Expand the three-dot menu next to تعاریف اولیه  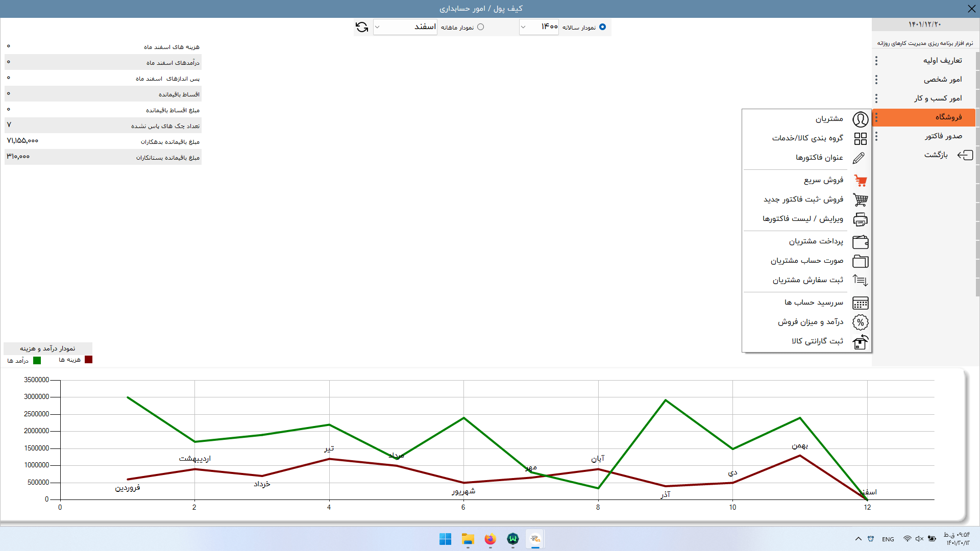(x=876, y=61)
